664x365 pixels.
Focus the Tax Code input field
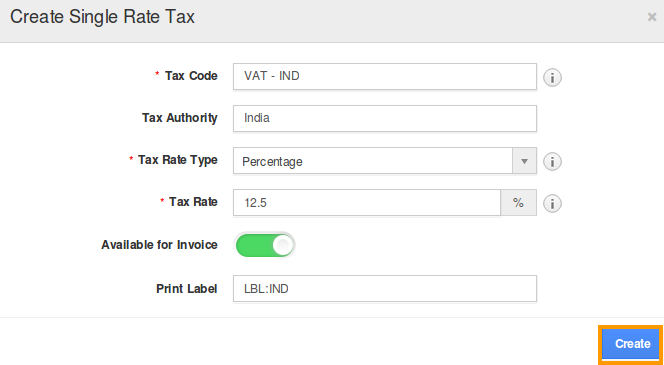tap(385, 77)
